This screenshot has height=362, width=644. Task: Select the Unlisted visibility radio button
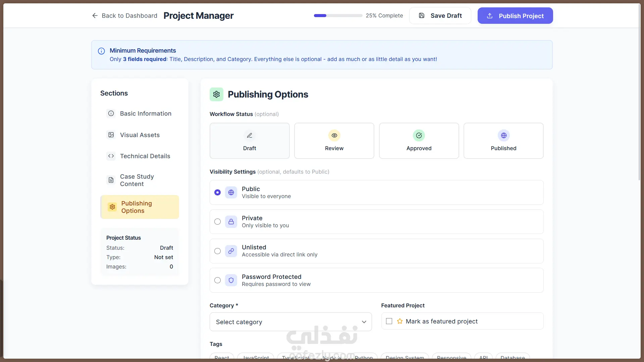click(x=217, y=251)
